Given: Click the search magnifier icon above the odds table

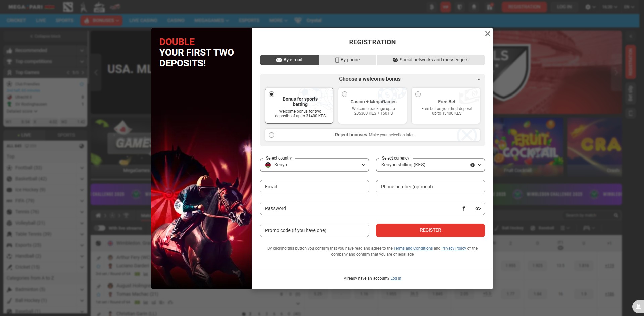Looking at the screenshot, I should pos(616,215).
